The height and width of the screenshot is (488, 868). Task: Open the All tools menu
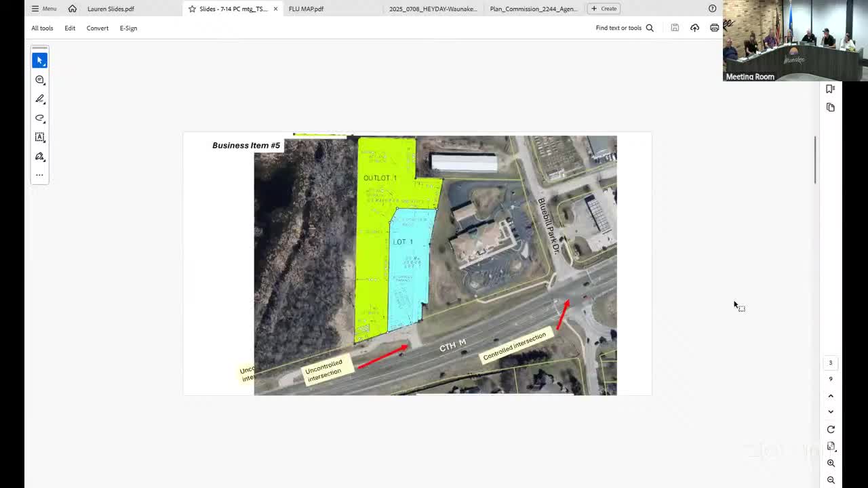tap(42, 28)
